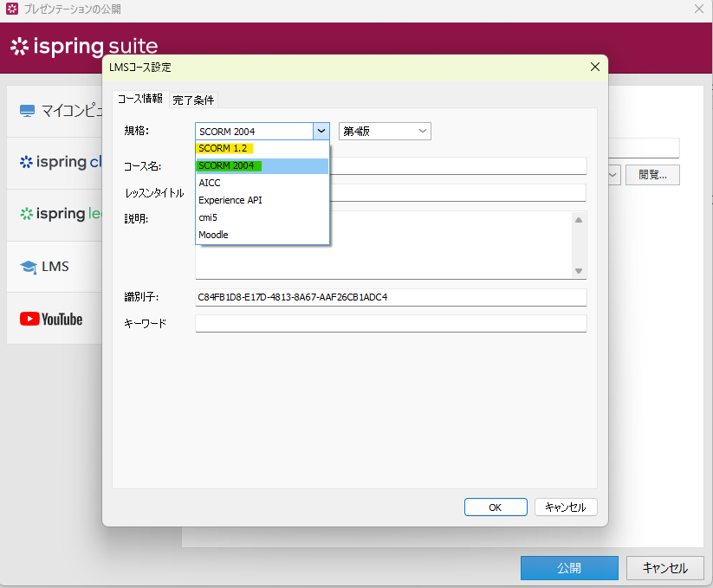Screen dimensions: 713x588
Task: Select the LMS destination tab
Action: [55, 267]
